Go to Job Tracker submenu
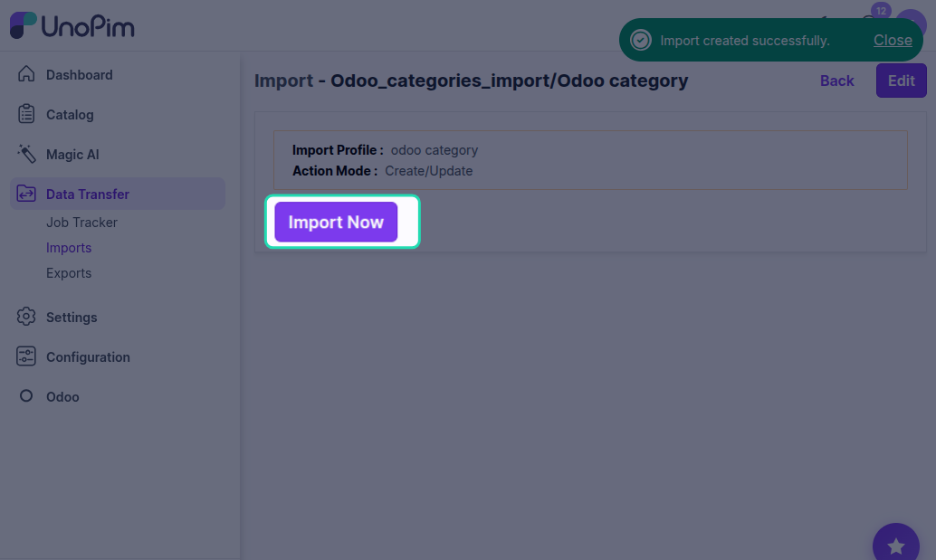The image size is (936, 560). click(81, 223)
